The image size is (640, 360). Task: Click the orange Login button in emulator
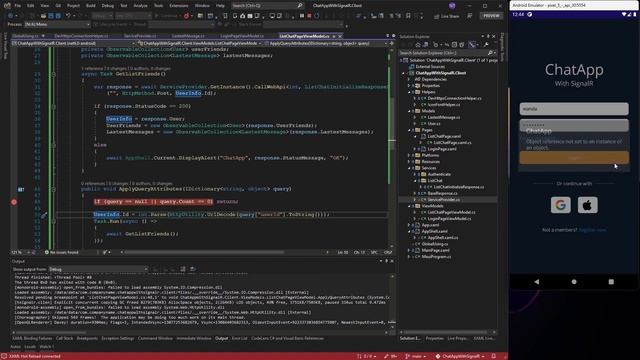click(574, 158)
